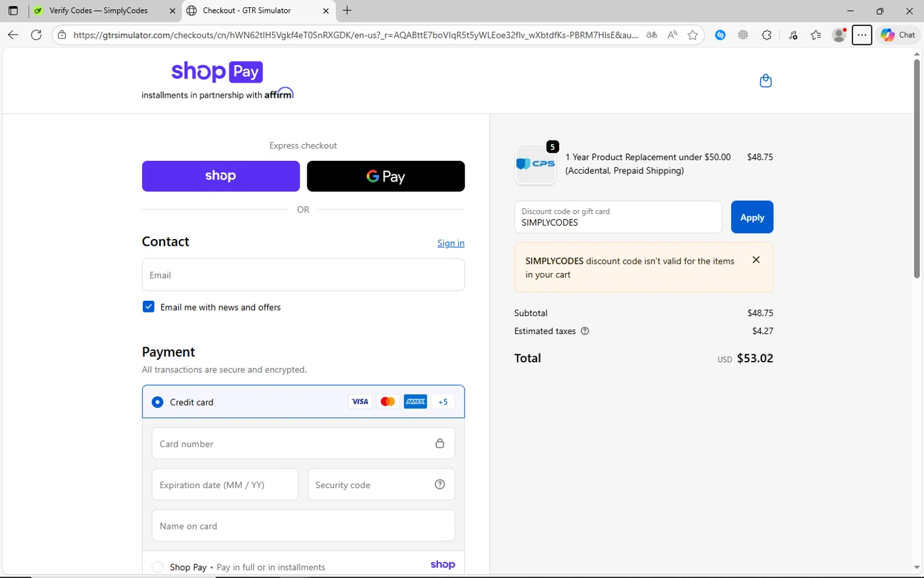This screenshot has width=924, height=578.
Task: Click the Security code help question icon
Action: (x=440, y=484)
